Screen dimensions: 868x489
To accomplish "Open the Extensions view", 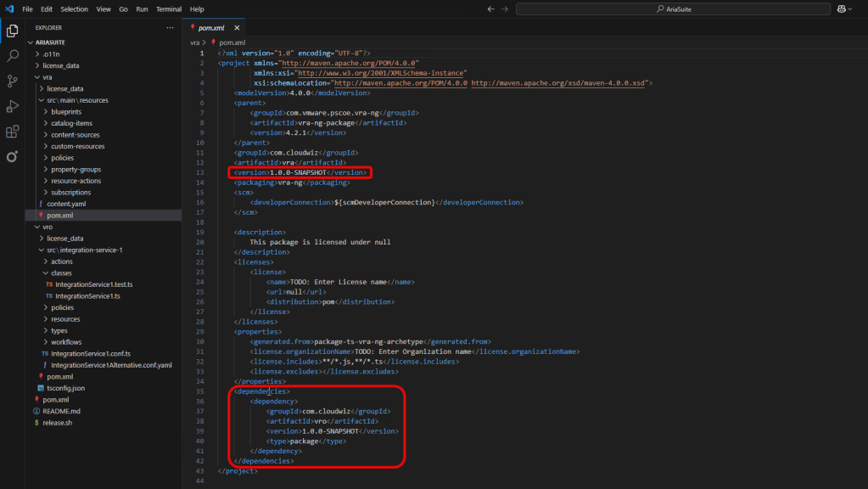I will click(13, 132).
